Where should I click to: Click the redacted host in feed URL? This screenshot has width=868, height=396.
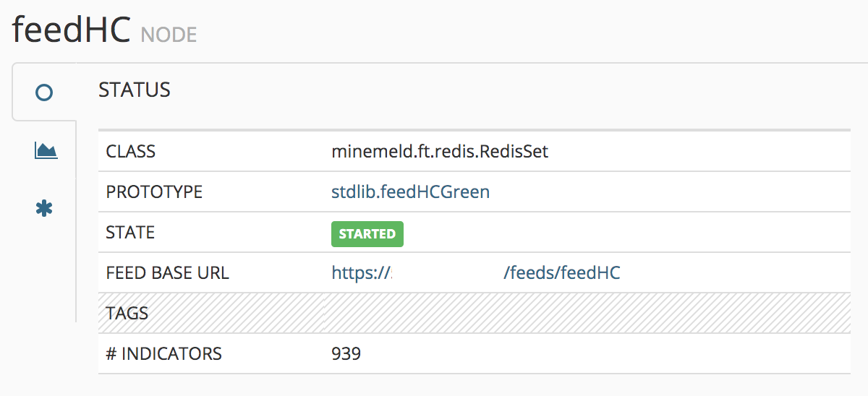coord(447,273)
